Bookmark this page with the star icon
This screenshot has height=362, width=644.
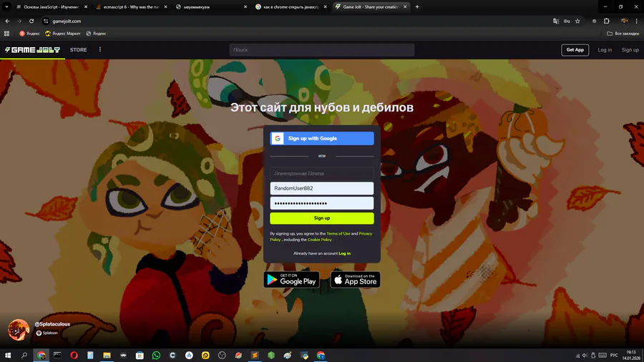tap(577, 21)
